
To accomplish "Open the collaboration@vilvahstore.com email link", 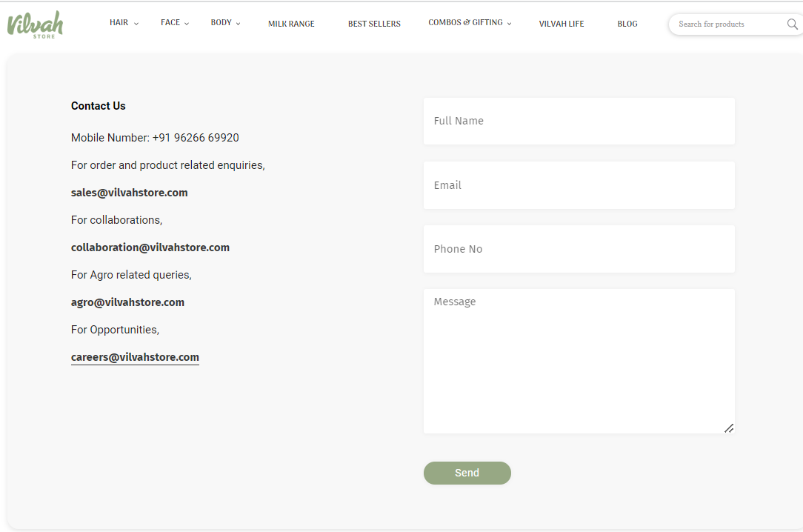I will click(150, 247).
